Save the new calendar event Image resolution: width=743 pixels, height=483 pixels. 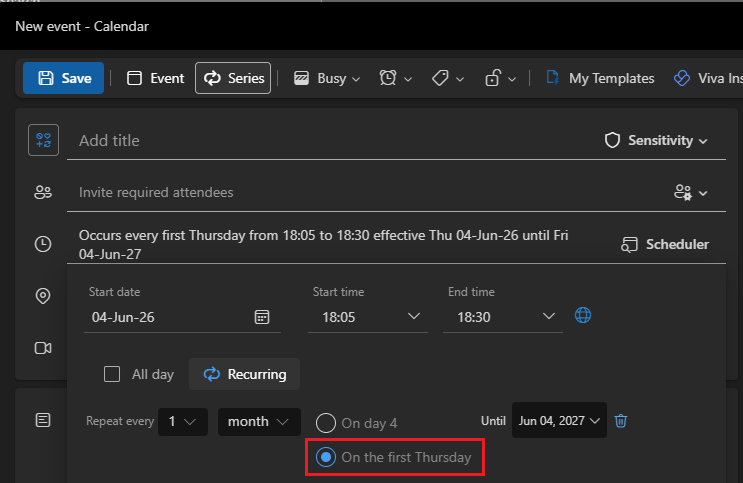coord(63,78)
